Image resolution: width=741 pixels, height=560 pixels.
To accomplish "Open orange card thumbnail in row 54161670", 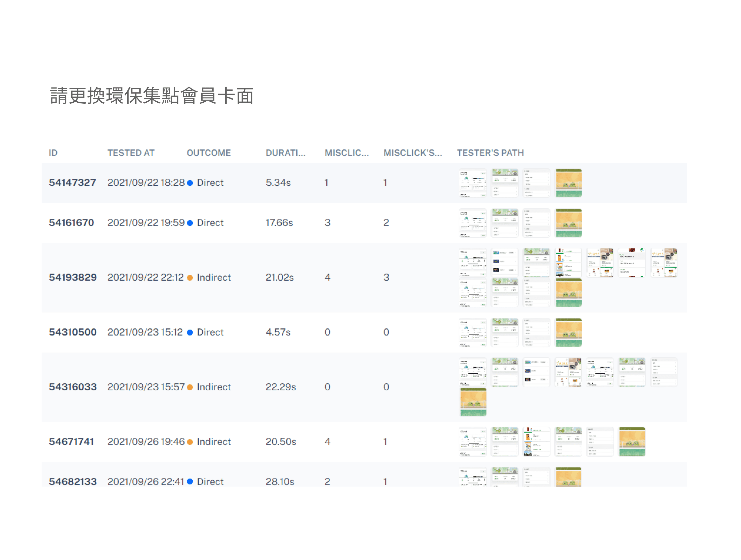I will point(568,223).
